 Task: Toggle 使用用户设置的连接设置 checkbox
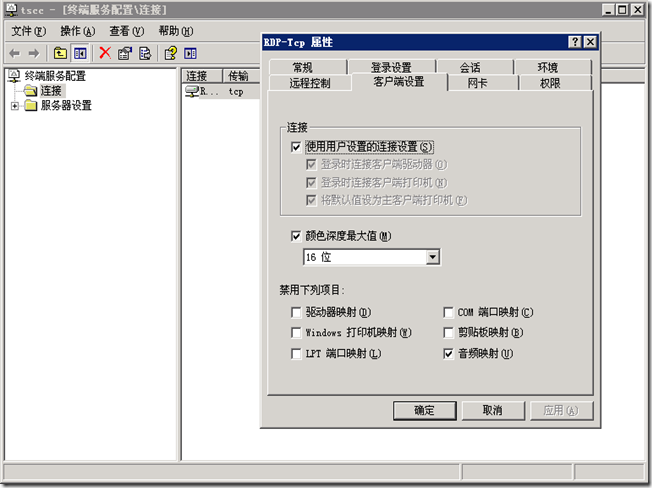(296, 147)
